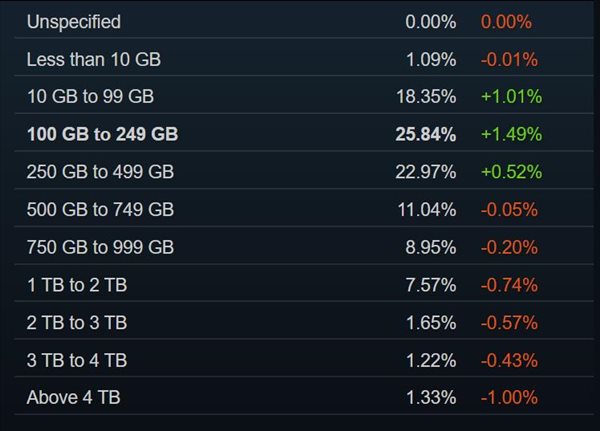This screenshot has width=600, height=431.
Task: Click the red -0.74% change value
Action: pyautogui.click(x=509, y=285)
